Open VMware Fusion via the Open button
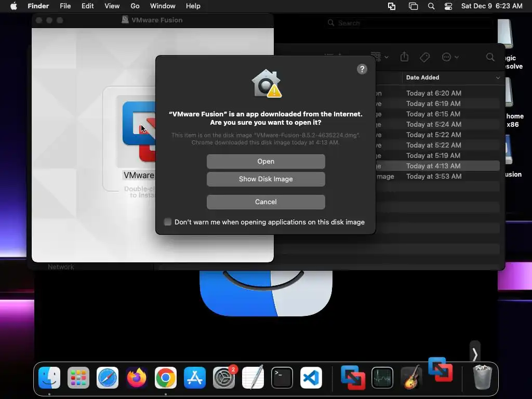Image resolution: width=532 pixels, height=399 pixels. (265, 162)
